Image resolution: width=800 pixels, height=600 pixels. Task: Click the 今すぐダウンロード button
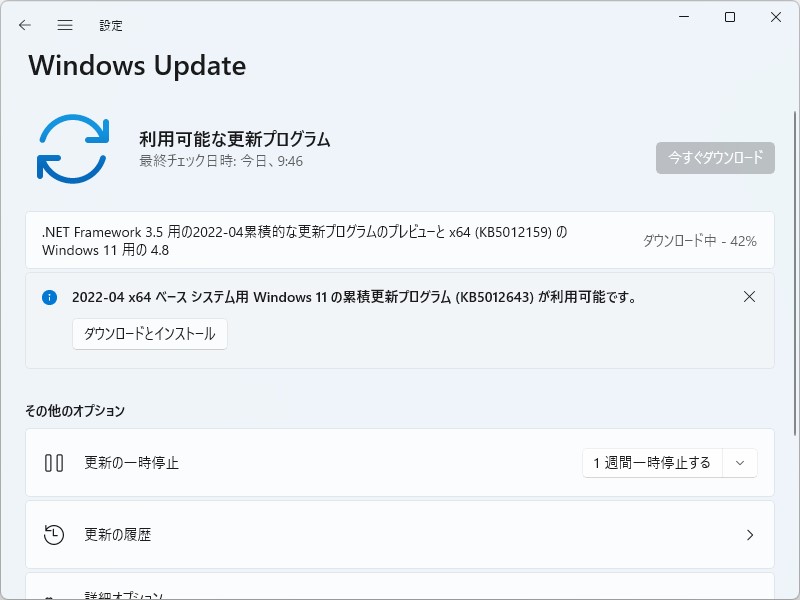715,158
